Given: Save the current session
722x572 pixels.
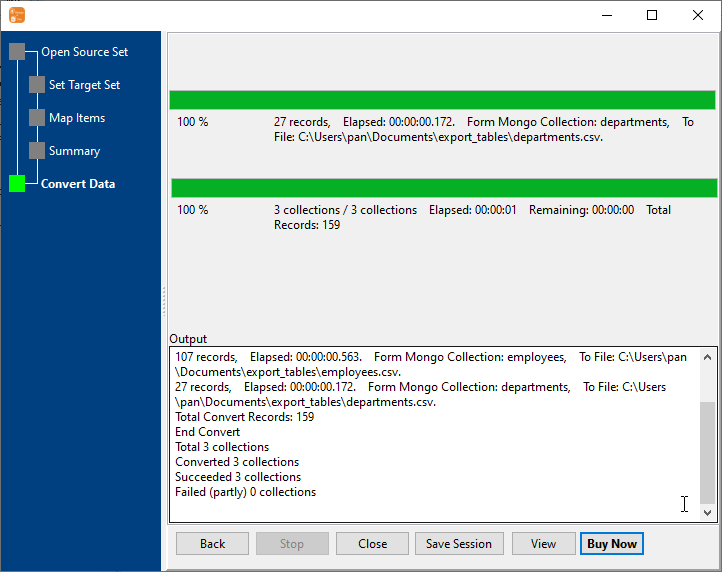Looking at the screenshot, I should 458,544.
